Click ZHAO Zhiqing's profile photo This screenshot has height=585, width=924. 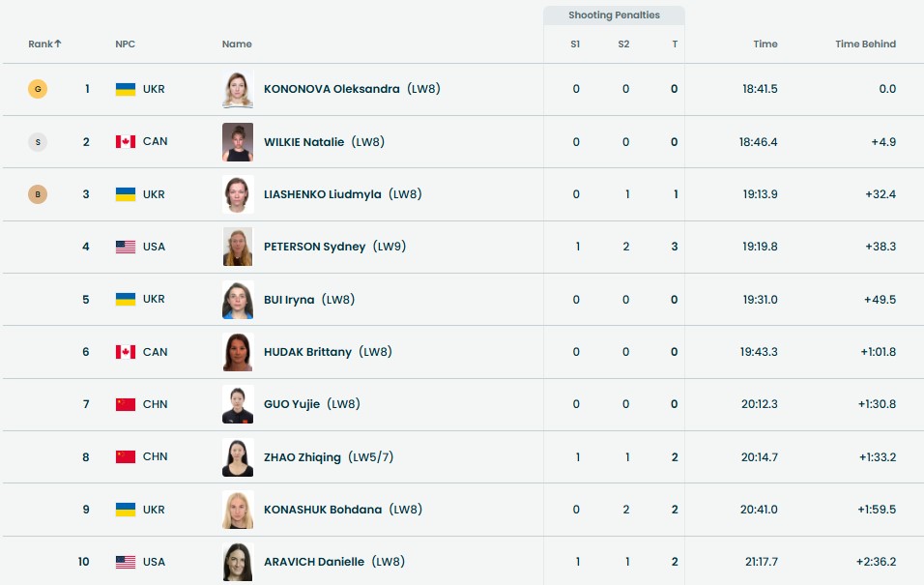click(x=238, y=457)
